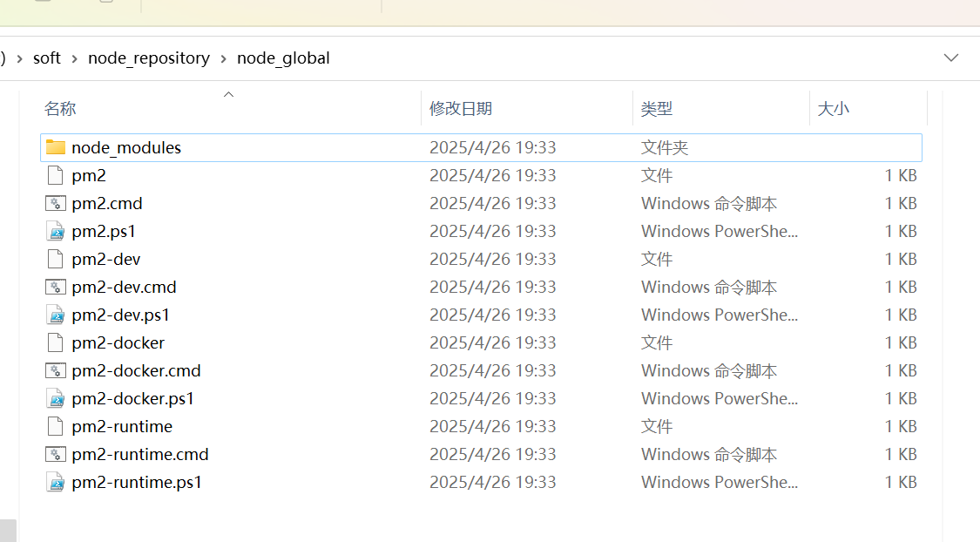Click the pm2-dev.cmd script icon
The image size is (980, 542).
pyautogui.click(x=55, y=287)
